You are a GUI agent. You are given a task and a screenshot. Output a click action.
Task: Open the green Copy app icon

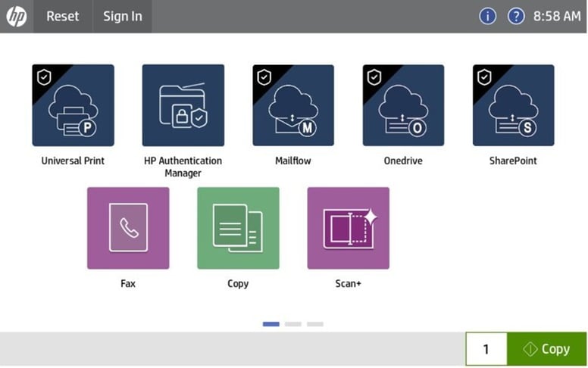click(238, 228)
